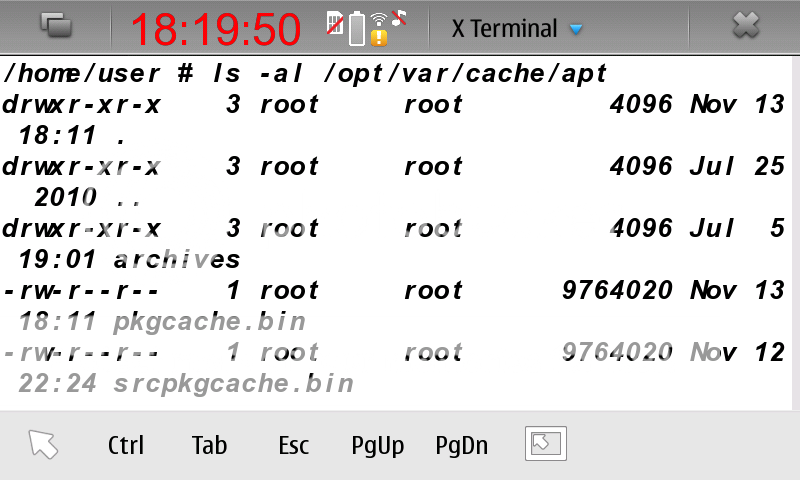Click the pkgcache.bin file name
This screenshot has height=480, width=800.
pos(208,322)
